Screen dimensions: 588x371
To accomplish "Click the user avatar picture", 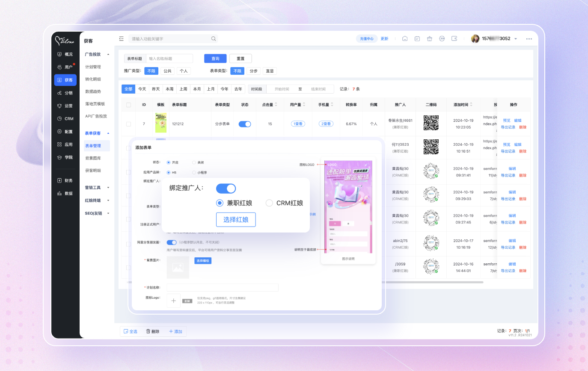I will 475,38.
